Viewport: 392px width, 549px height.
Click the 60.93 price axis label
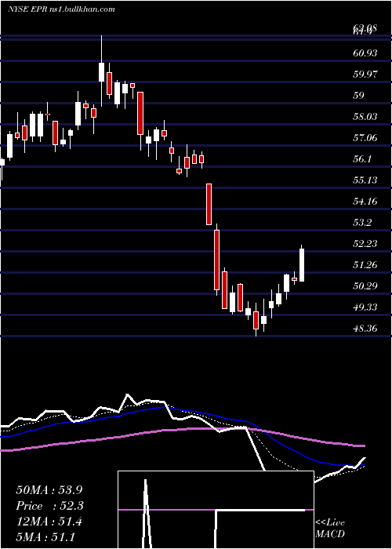365,53
